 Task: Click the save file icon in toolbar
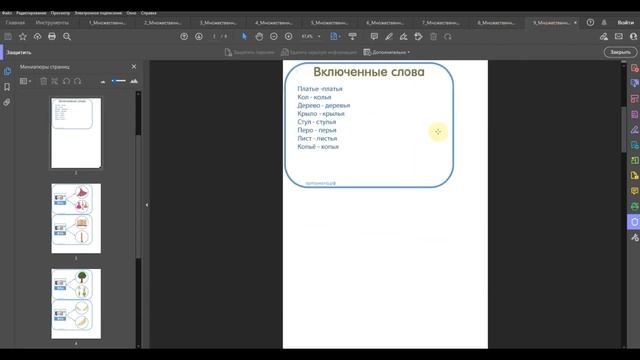pyautogui.click(x=8, y=37)
